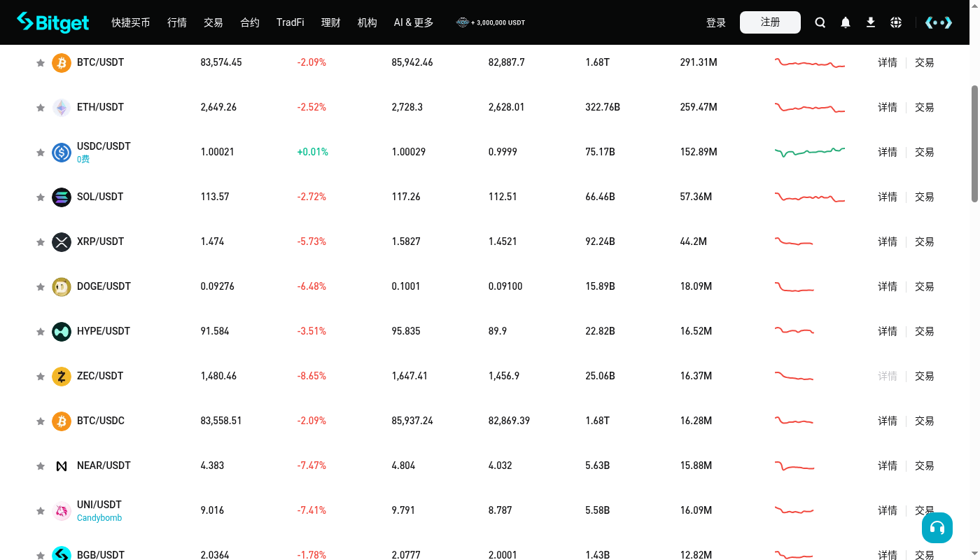The width and height of the screenshot is (980, 560).
Task: Click the DOGE/USDT coin icon
Action: (62, 286)
